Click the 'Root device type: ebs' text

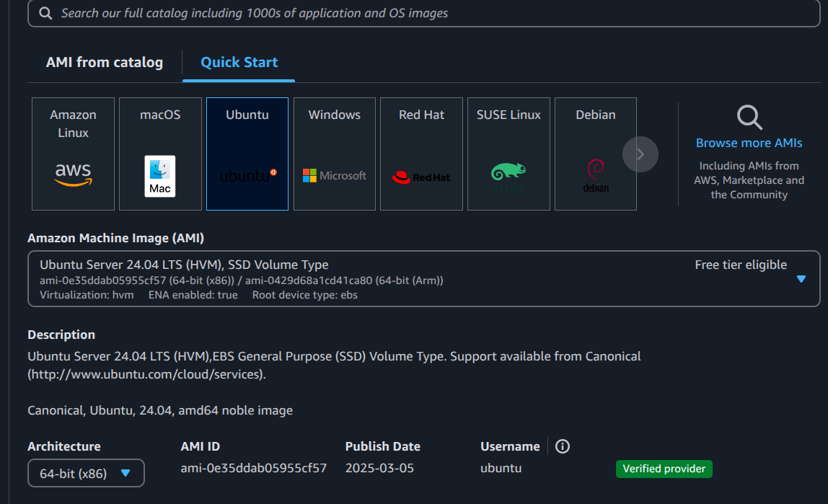pos(304,295)
